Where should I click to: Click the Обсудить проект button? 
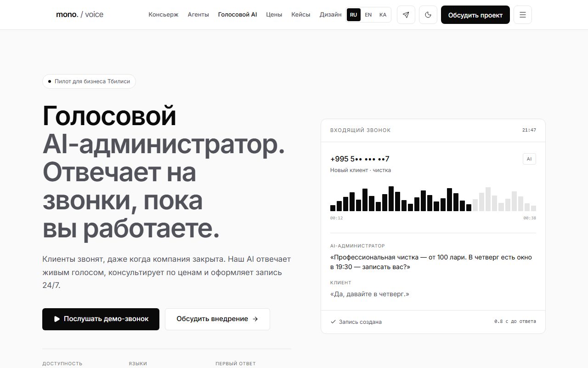pos(475,15)
